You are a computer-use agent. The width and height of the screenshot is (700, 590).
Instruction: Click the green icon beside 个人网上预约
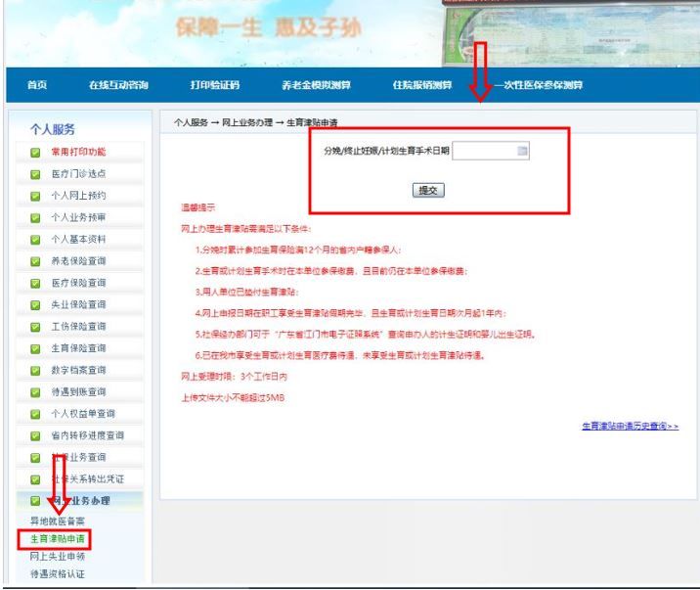(35, 196)
